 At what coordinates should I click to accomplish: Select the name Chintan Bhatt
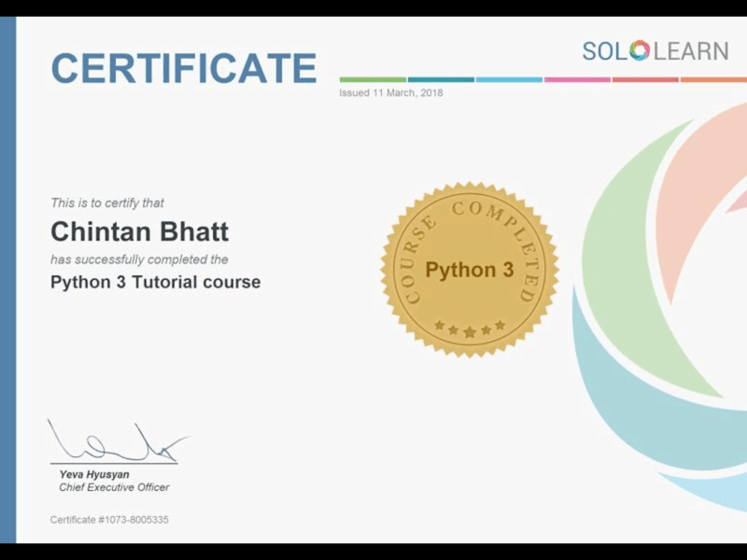click(x=139, y=231)
